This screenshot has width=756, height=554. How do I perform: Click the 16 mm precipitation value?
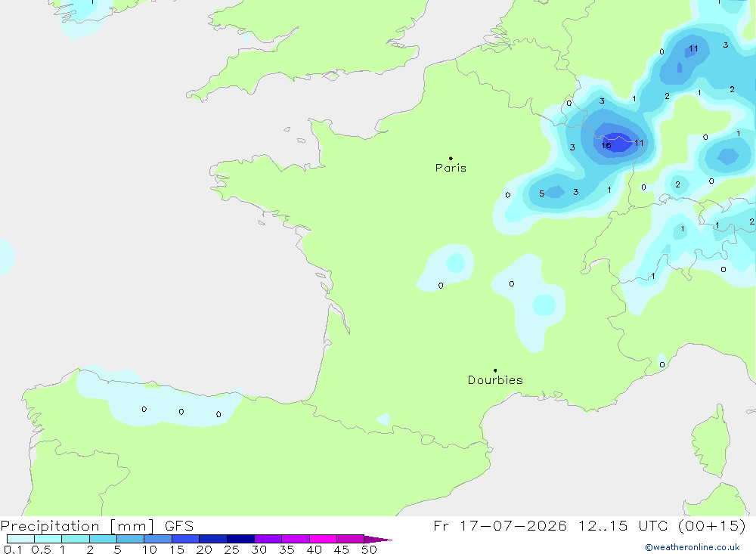coord(606,145)
